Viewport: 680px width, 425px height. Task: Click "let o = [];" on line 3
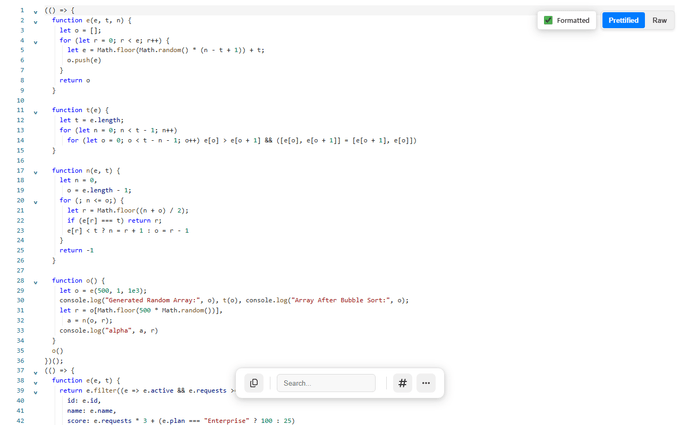pyautogui.click(x=80, y=30)
